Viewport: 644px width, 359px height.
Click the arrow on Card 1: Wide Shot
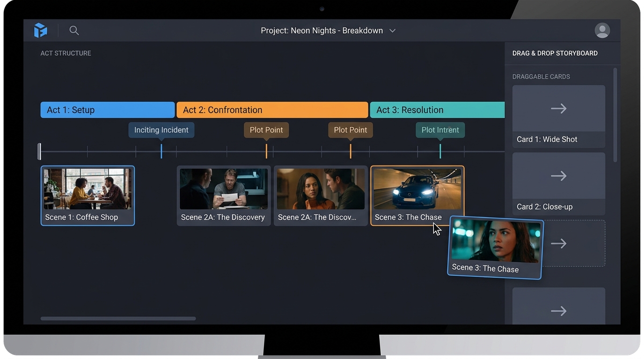pyautogui.click(x=559, y=108)
